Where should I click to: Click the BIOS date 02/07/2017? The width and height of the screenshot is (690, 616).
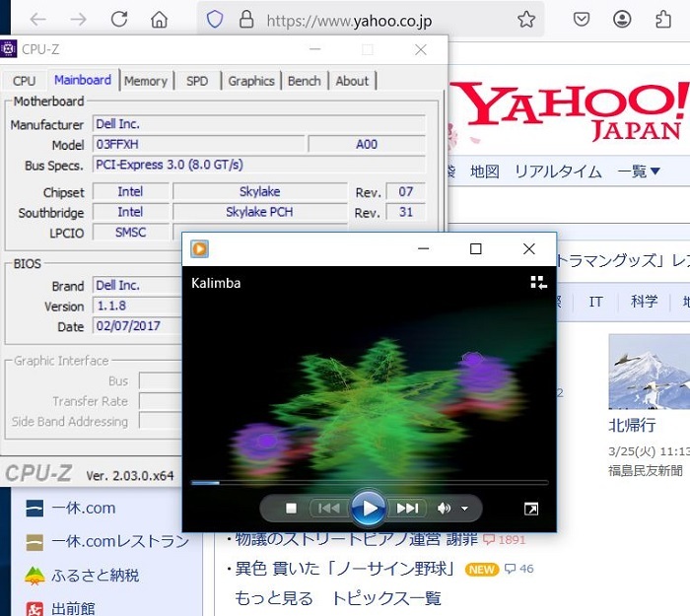pyautogui.click(x=137, y=326)
